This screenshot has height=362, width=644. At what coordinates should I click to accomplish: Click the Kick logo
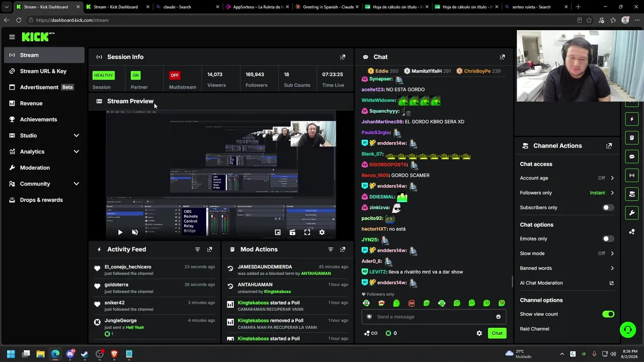click(38, 37)
